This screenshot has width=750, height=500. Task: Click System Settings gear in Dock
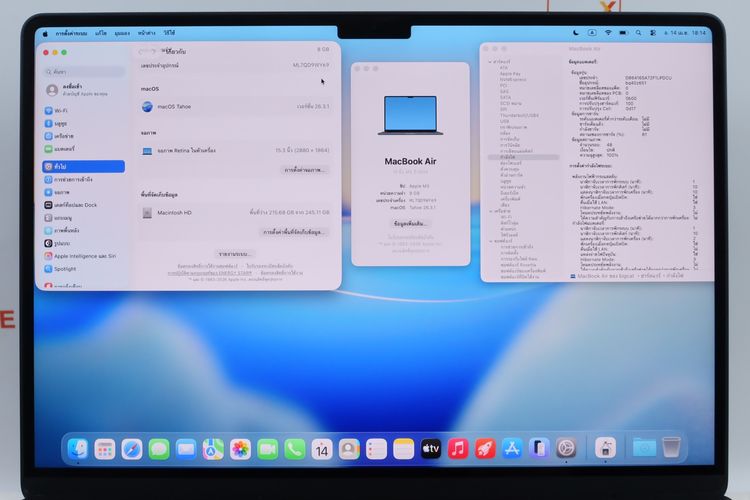(566, 449)
